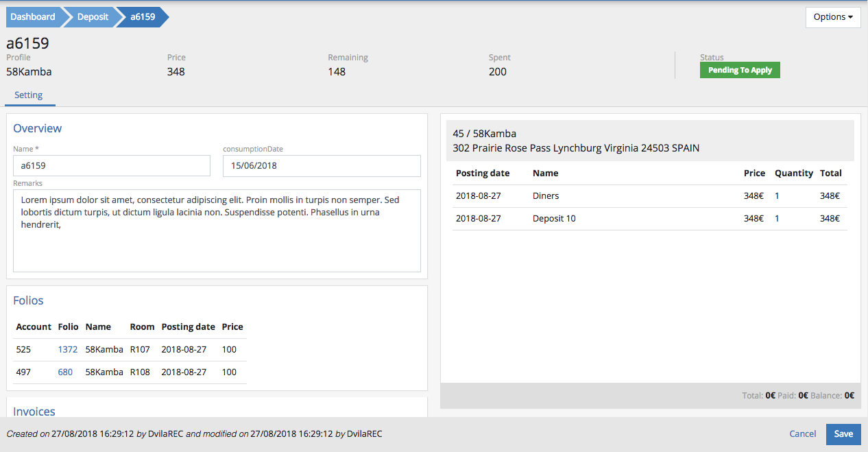Open folio 680 link
Viewport: 868px width, 452px height.
tap(65, 372)
